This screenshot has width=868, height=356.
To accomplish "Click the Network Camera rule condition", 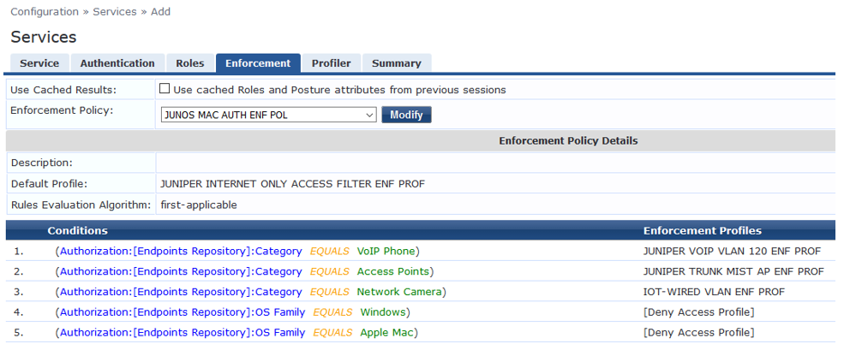I will pyautogui.click(x=250, y=292).
